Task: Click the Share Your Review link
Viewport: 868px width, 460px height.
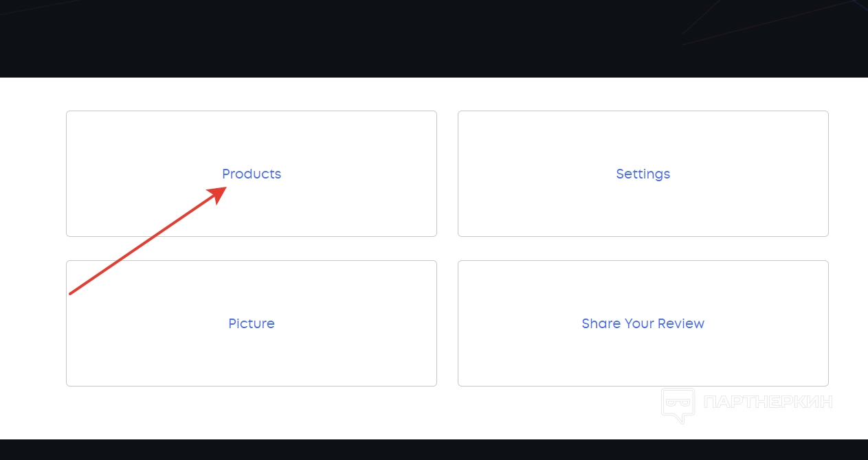Action: tap(643, 323)
